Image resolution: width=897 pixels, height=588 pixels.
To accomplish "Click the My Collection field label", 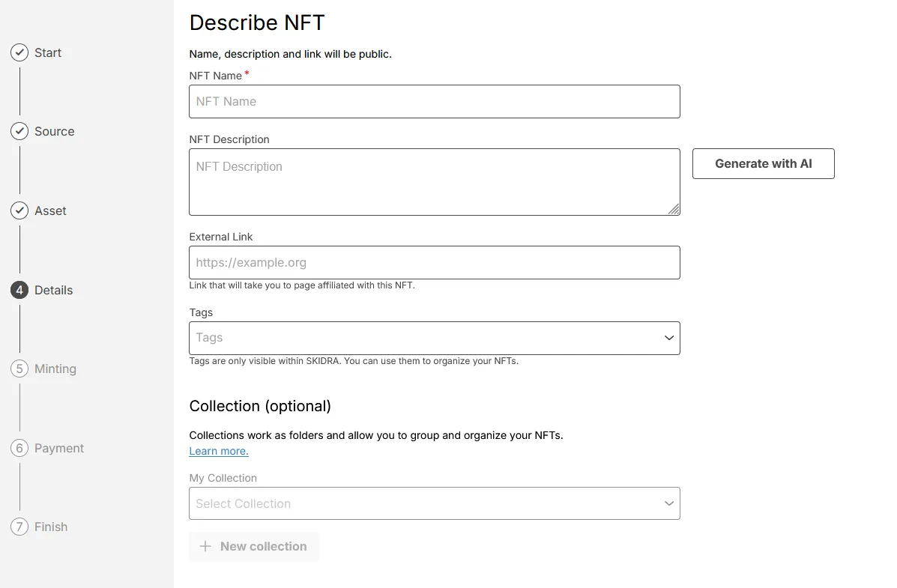I will [x=223, y=478].
